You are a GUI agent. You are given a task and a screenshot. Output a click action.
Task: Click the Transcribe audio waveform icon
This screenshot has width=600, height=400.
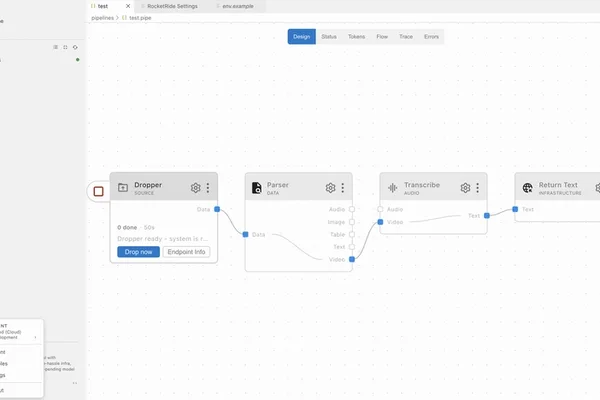(393, 188)
